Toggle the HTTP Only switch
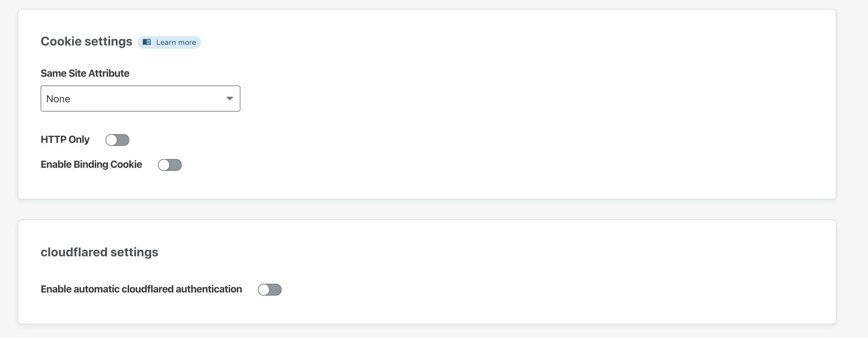This screenshot has width=868, height=338. (117, 140)
